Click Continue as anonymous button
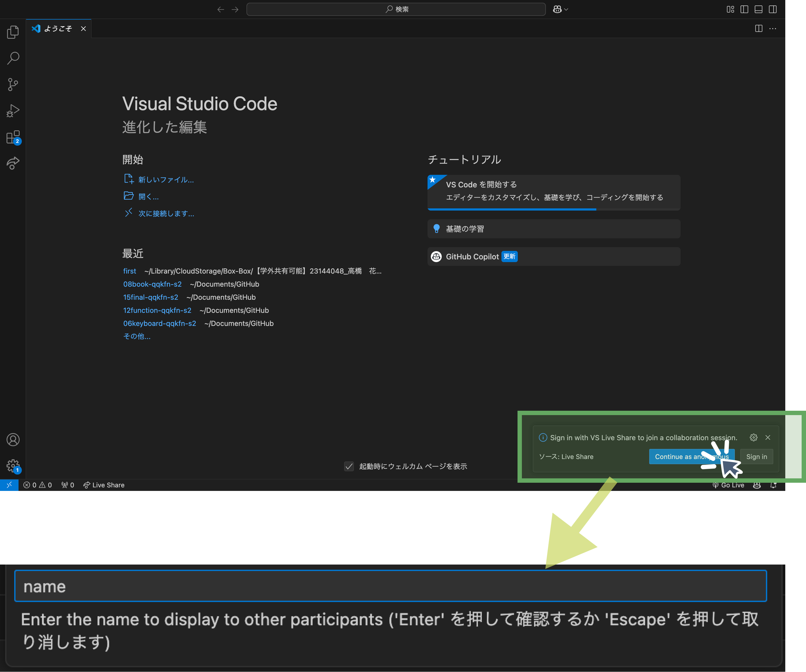806x672 pixels. coord(692,457)
